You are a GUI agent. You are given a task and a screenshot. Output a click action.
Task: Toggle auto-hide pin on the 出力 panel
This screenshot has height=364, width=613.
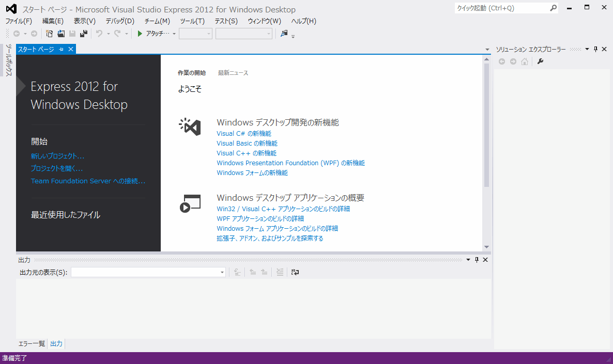(477, 260)
